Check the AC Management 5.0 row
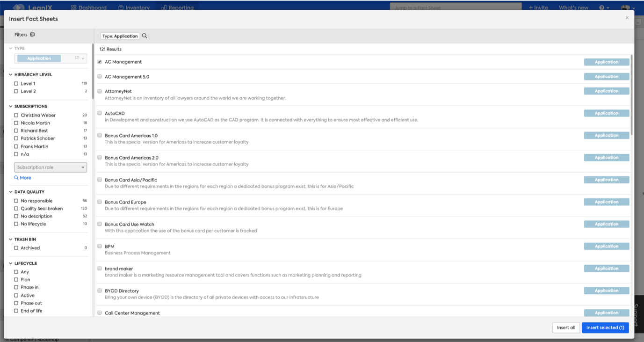The height and width of the screenshot is (342, 644). click(100, 76)
